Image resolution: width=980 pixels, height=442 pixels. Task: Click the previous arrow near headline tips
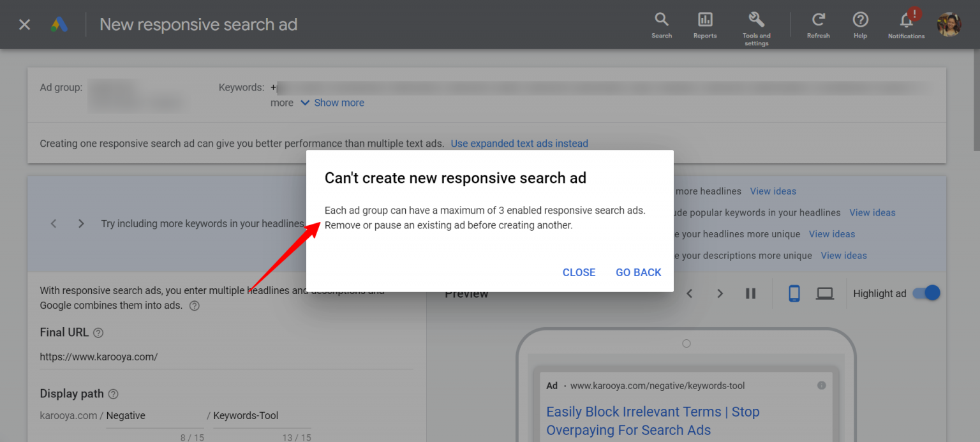coord(54,223)
